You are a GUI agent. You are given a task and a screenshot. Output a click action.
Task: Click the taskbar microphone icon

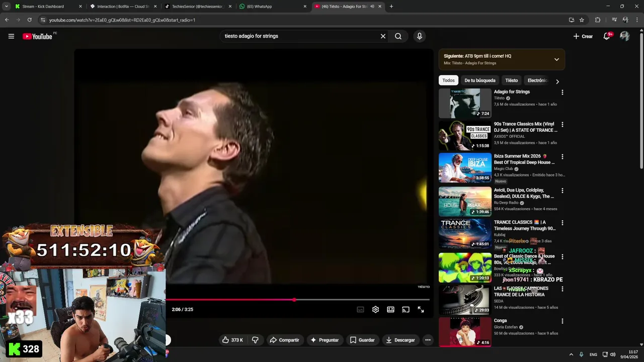click(581, 354)
